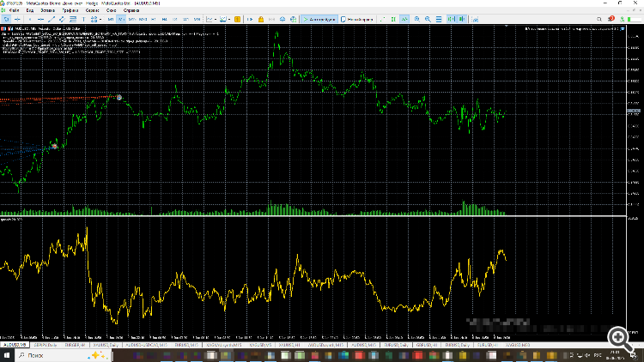Switch to H1 timeframe
Viewport: 644px width, 362px height.
click(153, 19)
